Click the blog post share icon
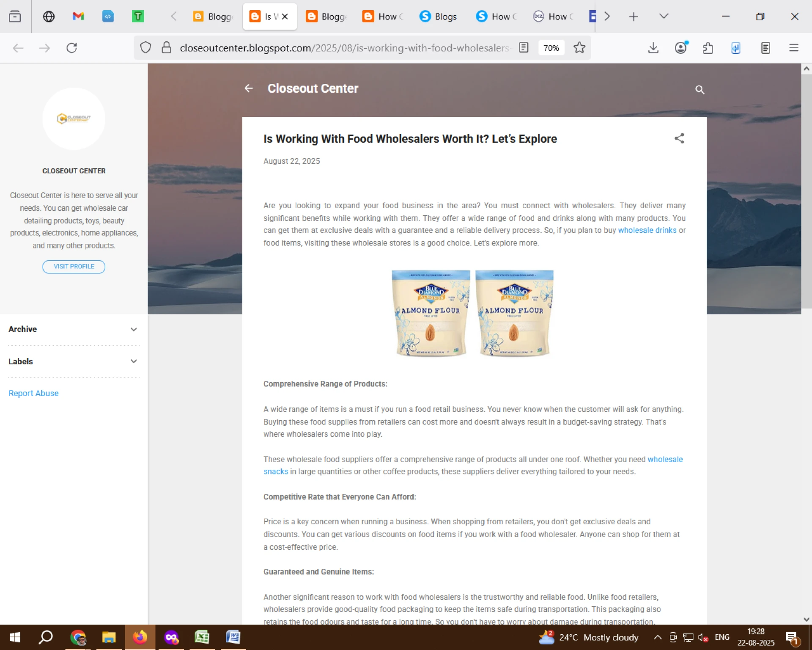The image size is (812, 650). (679, 138)
